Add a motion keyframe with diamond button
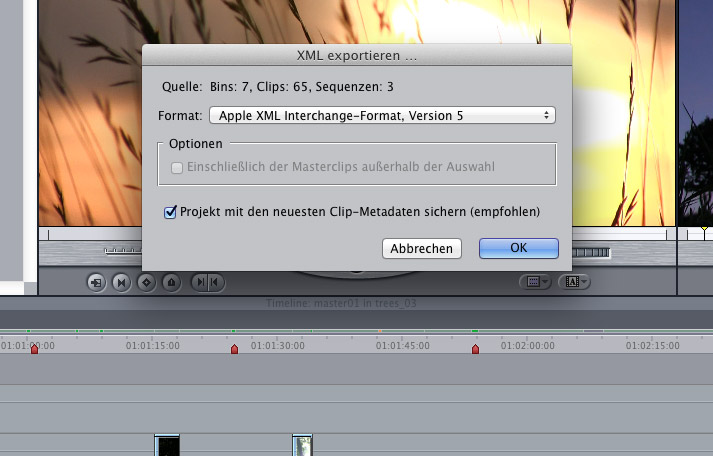713x456 pixels. pyautogui.click(x=146, y=283)
